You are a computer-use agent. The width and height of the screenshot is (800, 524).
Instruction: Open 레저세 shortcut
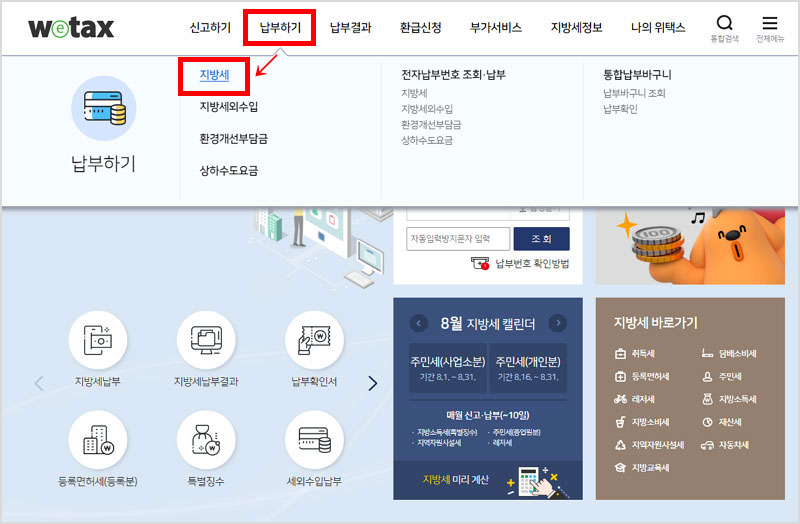click(635, 399)
